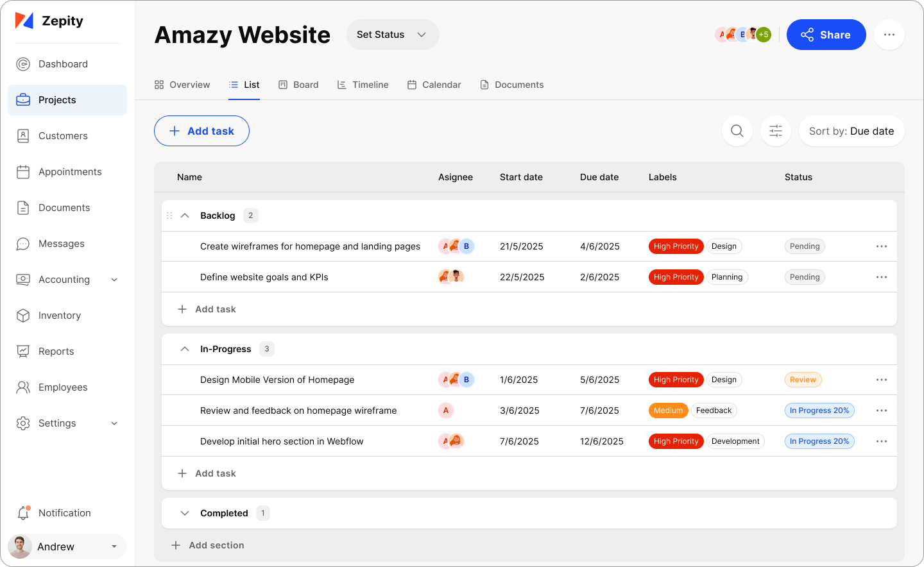This screenshot has height=567, width=924.
Task: Open the Timeline view
Action: click(363, 84)
